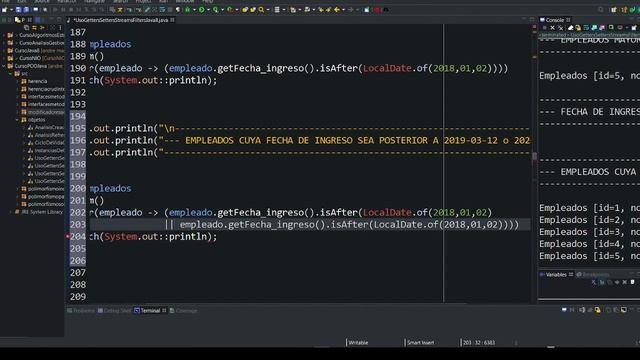Click the editor vertical scrollbar thumb
The height and width of the screenshot is (360, 640).
coord(534,156)
